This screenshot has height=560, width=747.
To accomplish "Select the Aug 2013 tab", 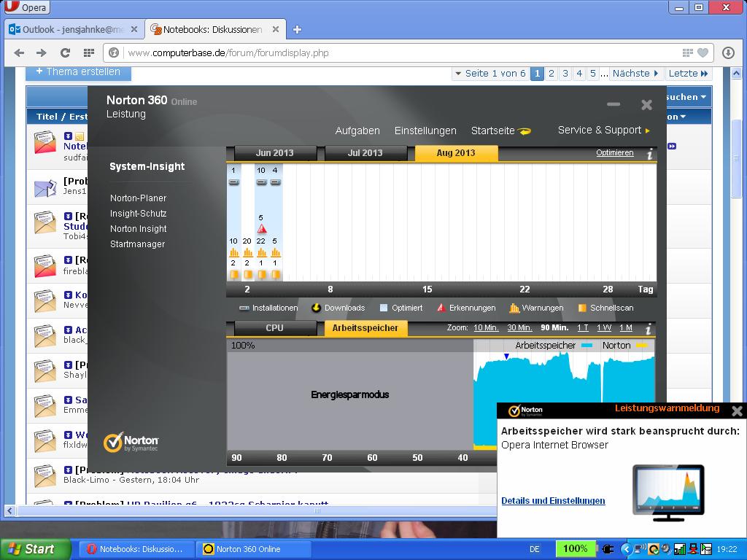I will (x=456, y=153).
